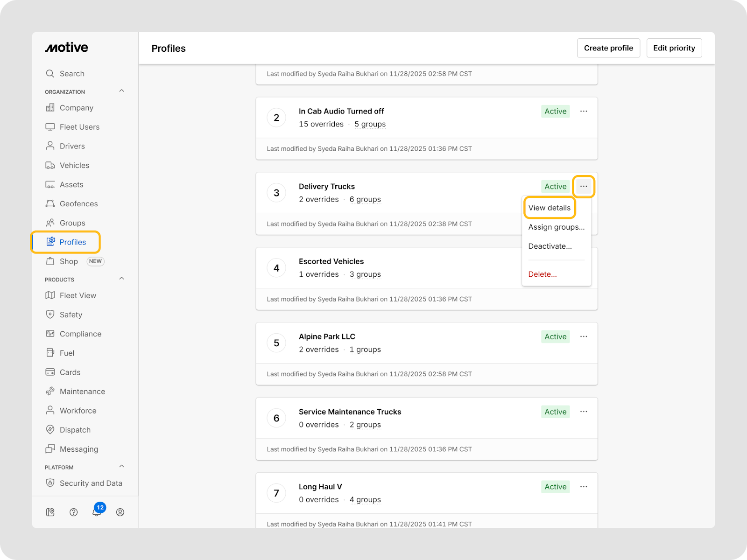This screenshot has height=560, width=747.
Task: Click the 6 groups link under Delivery Trucks
Action: click(365, 200)
